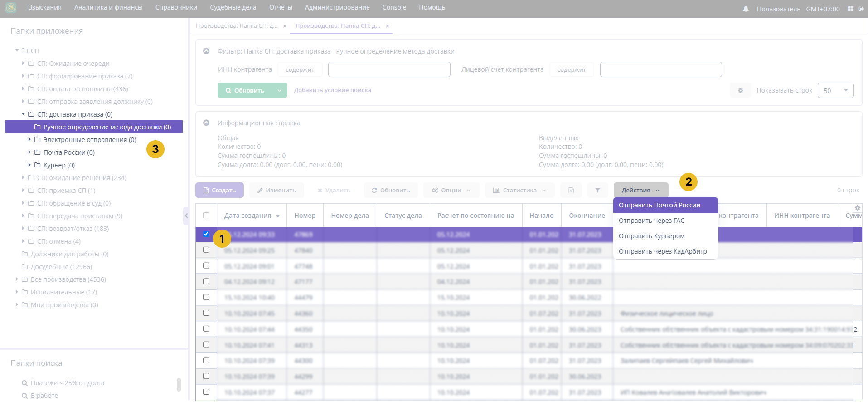Image resolution: width=868 pixels, height=402 pixels.
Task: Click the logout icon in top bar
Action: (861, 9)
